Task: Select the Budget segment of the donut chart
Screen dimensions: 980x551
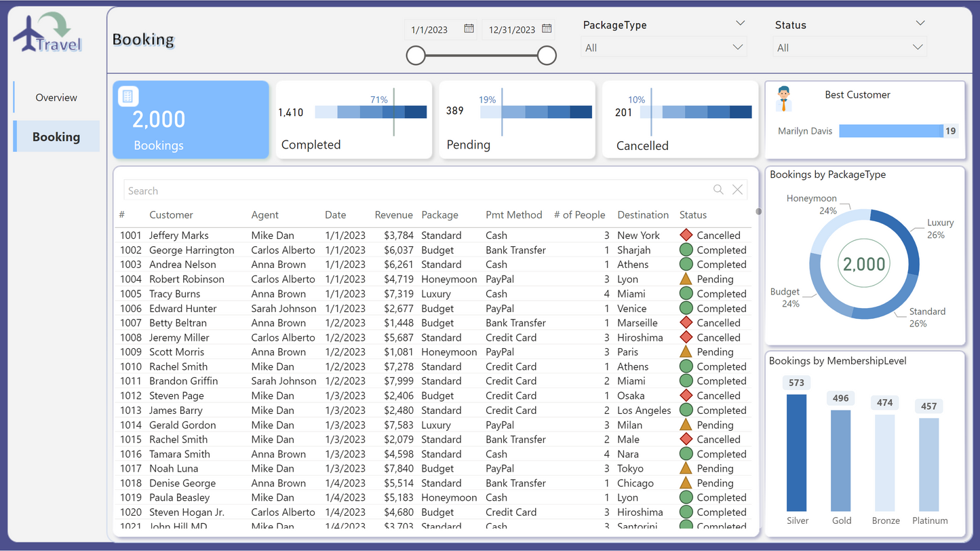Action: coord(823,288)
